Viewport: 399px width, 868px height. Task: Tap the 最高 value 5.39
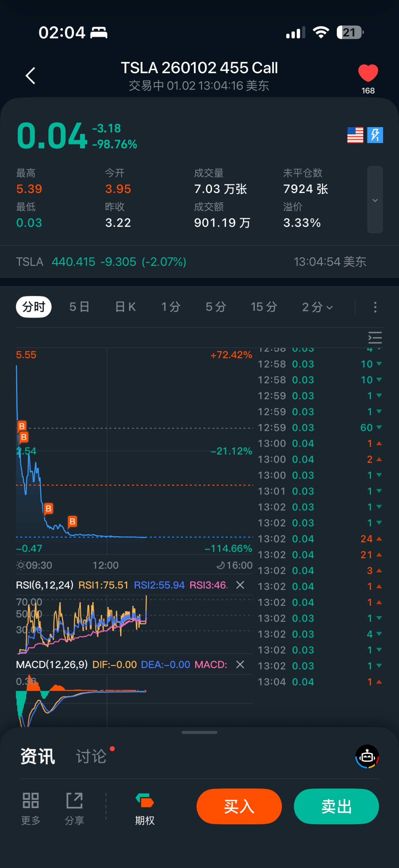pos(29,189)
